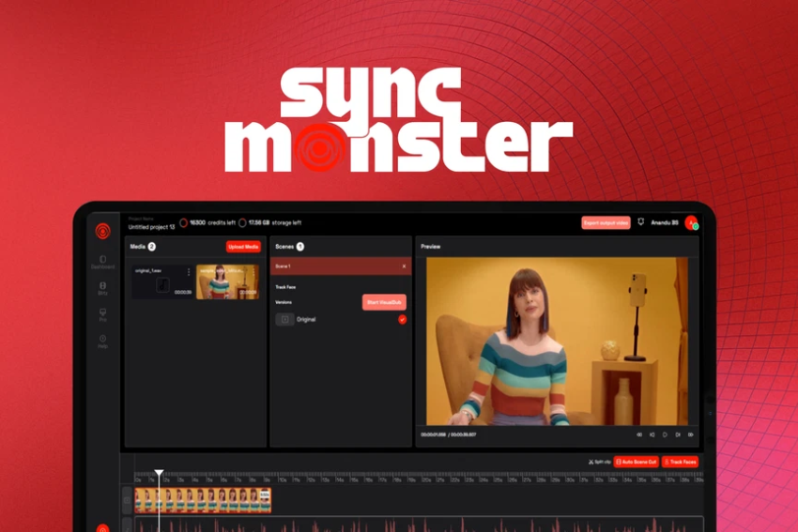Open the Help sidebar item
Viewport: 798px width, 532px height.
click(103, 342)
